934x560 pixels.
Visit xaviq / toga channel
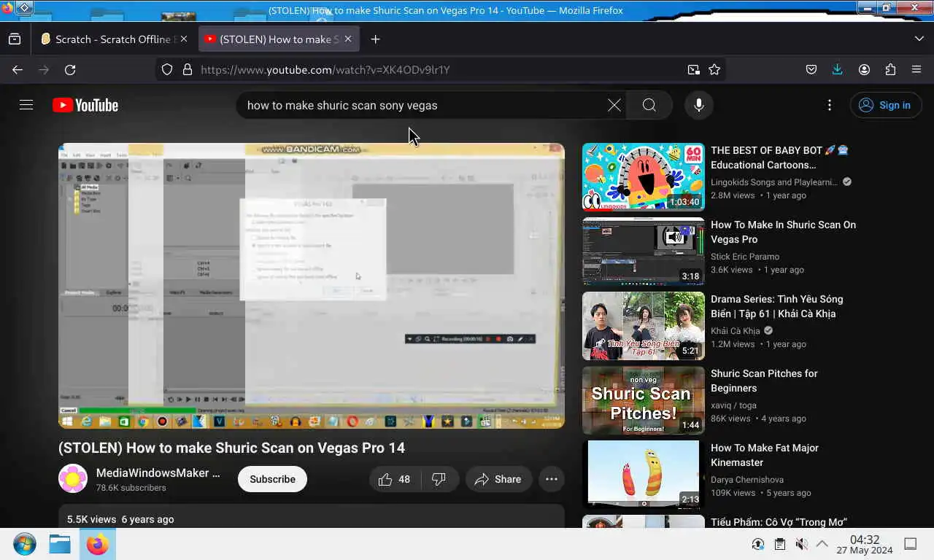pyautogui.click(x=733, y=405)
